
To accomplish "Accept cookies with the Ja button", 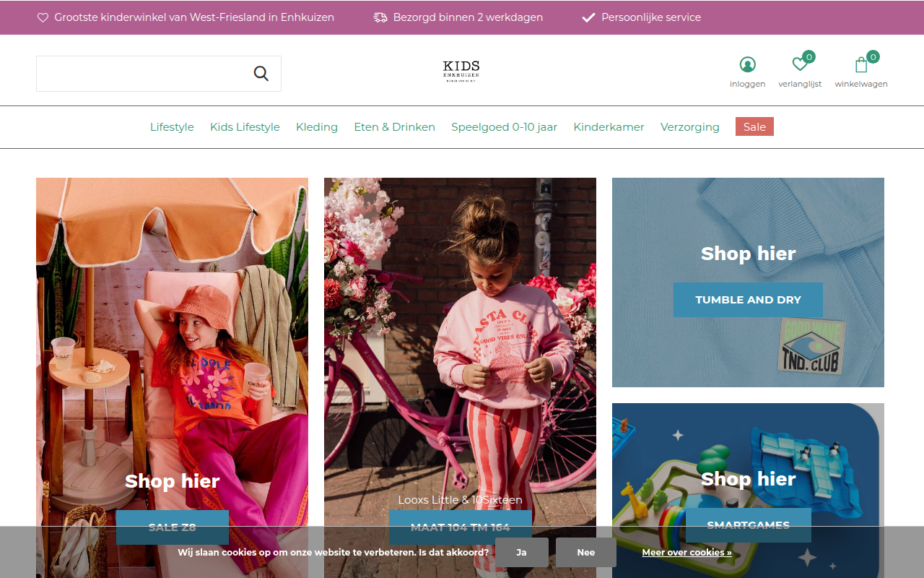I will coord(522,552).
